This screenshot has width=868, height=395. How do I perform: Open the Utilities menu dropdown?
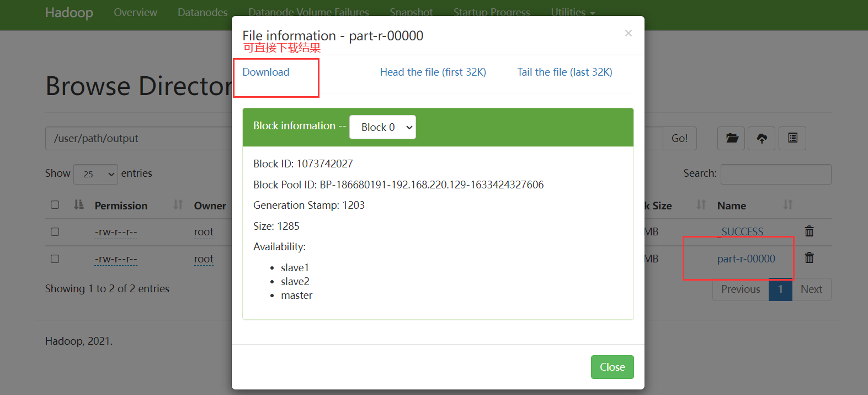coord(572,12)
